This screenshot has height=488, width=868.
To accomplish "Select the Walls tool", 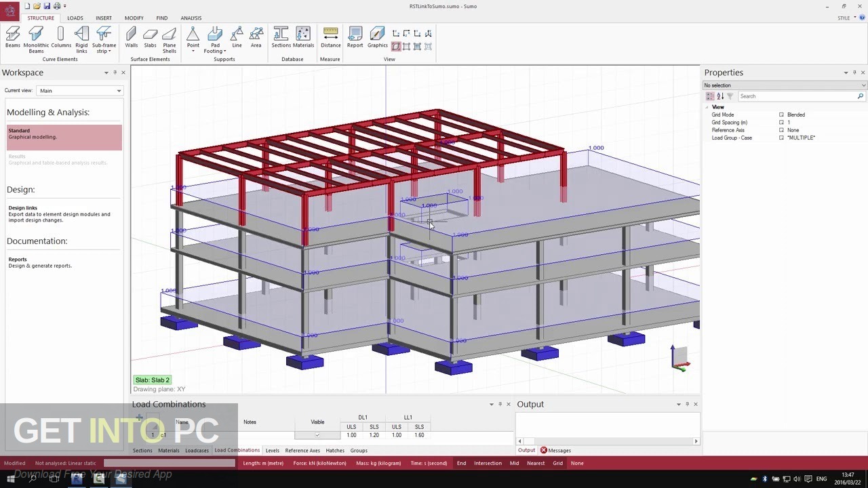I will (132, 37).
